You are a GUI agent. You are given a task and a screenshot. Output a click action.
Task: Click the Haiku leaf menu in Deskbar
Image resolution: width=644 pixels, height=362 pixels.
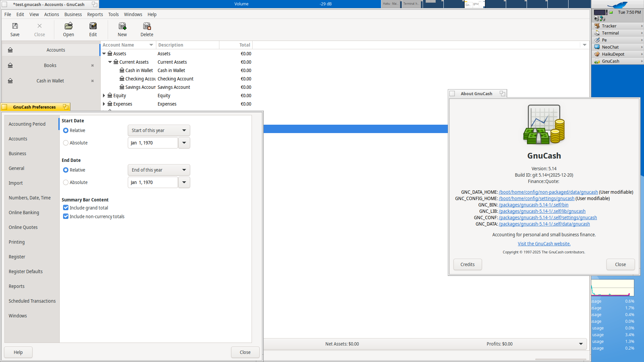pos(618,5)
